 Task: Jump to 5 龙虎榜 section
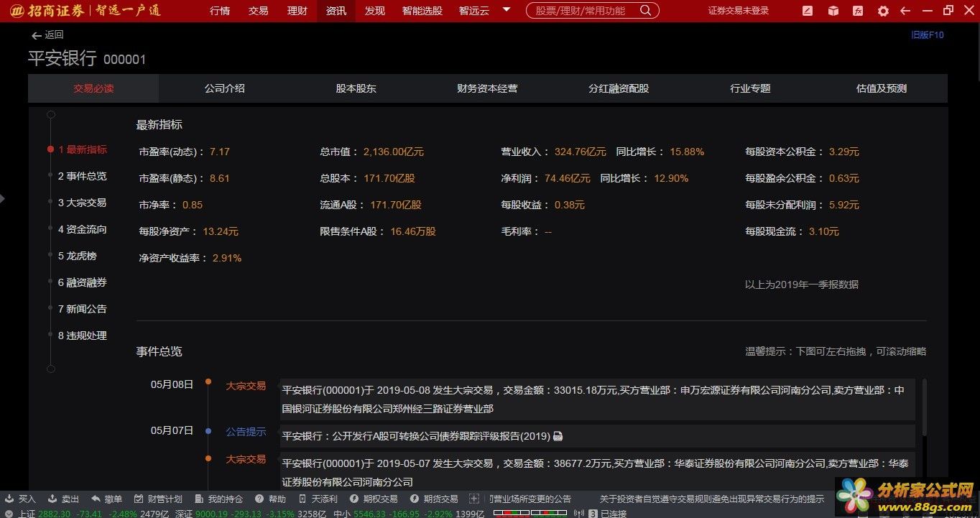point(78,256)
